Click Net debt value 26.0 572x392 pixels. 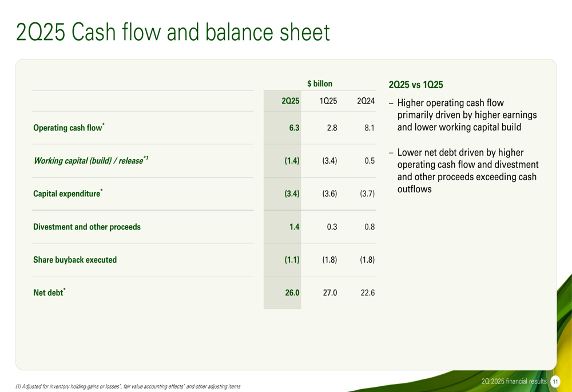(292, 293)
